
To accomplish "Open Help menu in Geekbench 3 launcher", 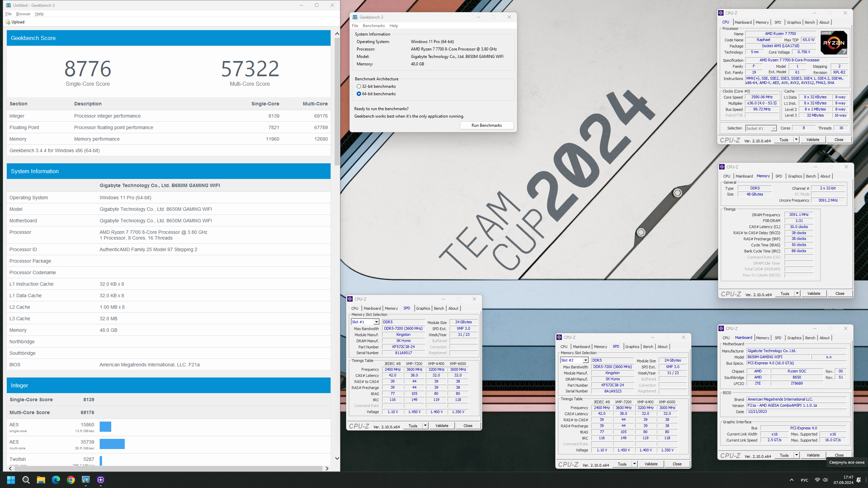I will pyautogui.click(x=394, y=26).
